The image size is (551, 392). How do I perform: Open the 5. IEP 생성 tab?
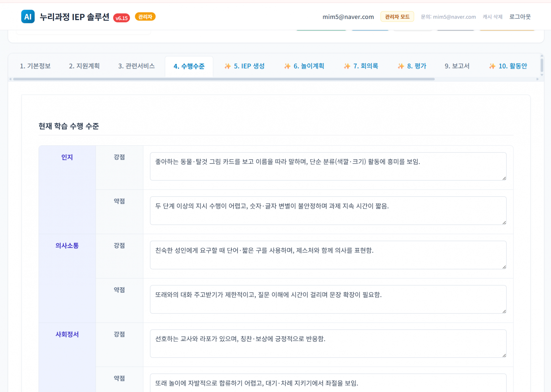pos(245,66)
